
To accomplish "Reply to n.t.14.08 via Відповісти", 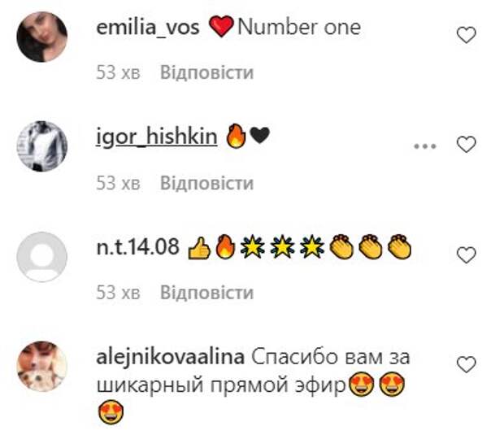I will [x=207, y=293].
